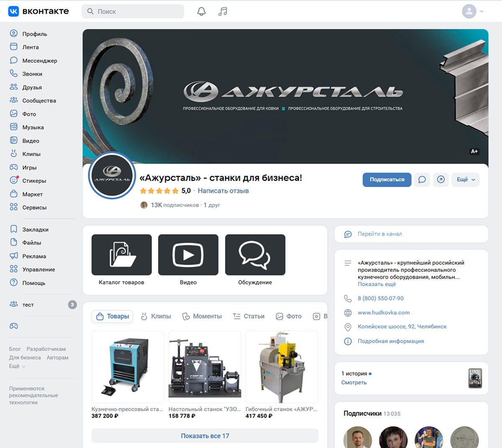Switch to the Клипы tab
The width and height of the screenshot is (502, 448).
(x=156, y=316)
